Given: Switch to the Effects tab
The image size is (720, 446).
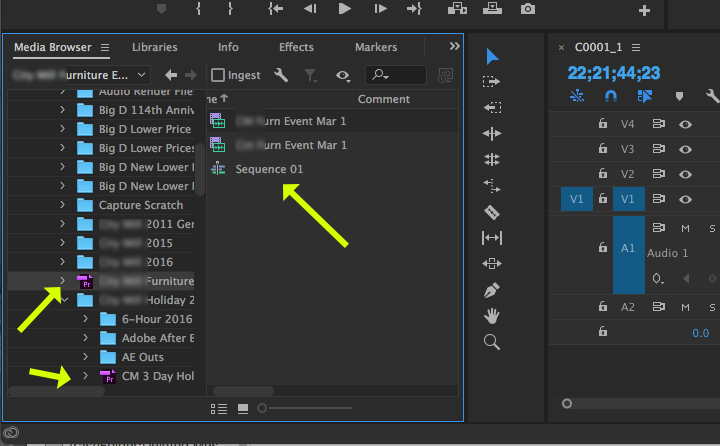Looking at the screenshot, I should click(296, 47).
